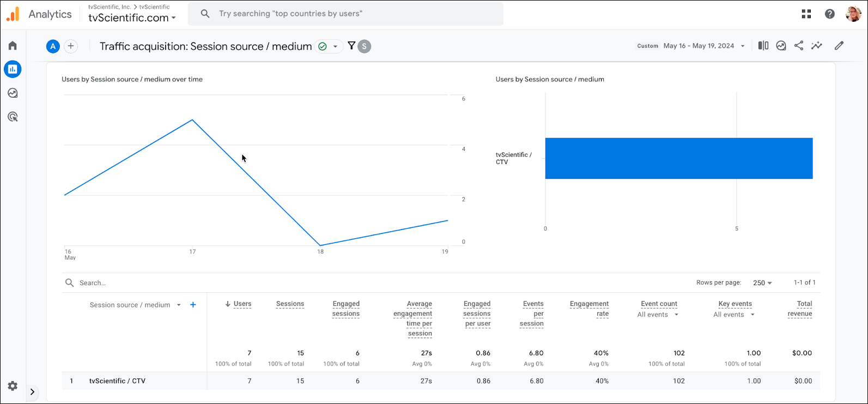
Task: Sort by the Sessions column header
Action: 290,304
